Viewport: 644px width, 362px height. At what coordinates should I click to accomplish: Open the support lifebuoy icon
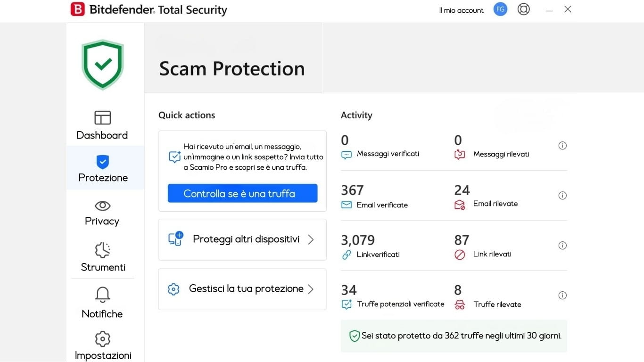pos(523,9)
